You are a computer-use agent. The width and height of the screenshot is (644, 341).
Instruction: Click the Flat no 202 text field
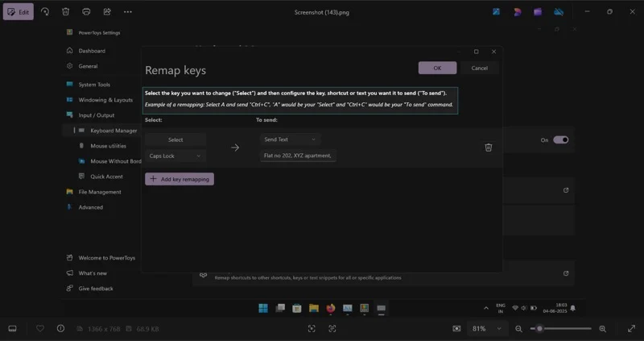tap(298, 156)
